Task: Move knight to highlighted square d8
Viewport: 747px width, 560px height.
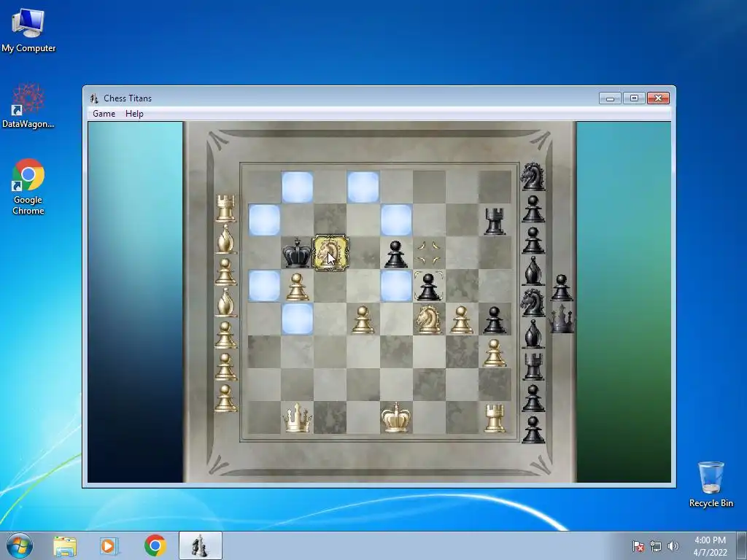Action: (x=363, y=187)
